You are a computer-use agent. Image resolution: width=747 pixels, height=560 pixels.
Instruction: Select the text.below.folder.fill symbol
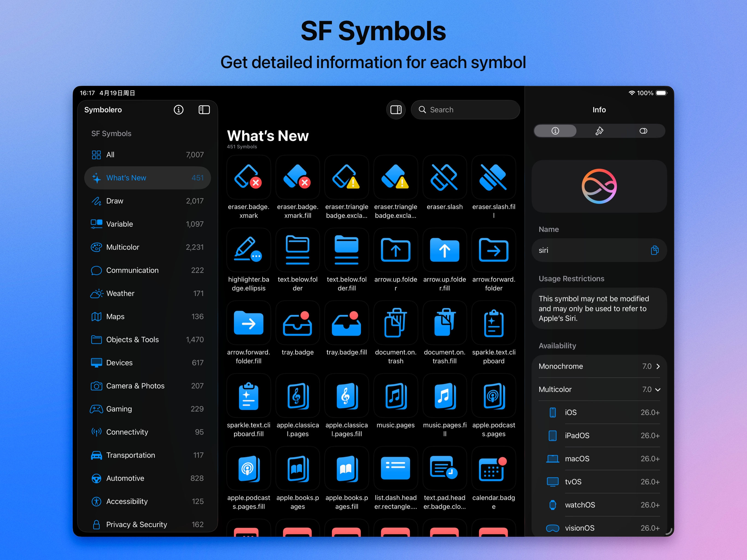(346, 250)
